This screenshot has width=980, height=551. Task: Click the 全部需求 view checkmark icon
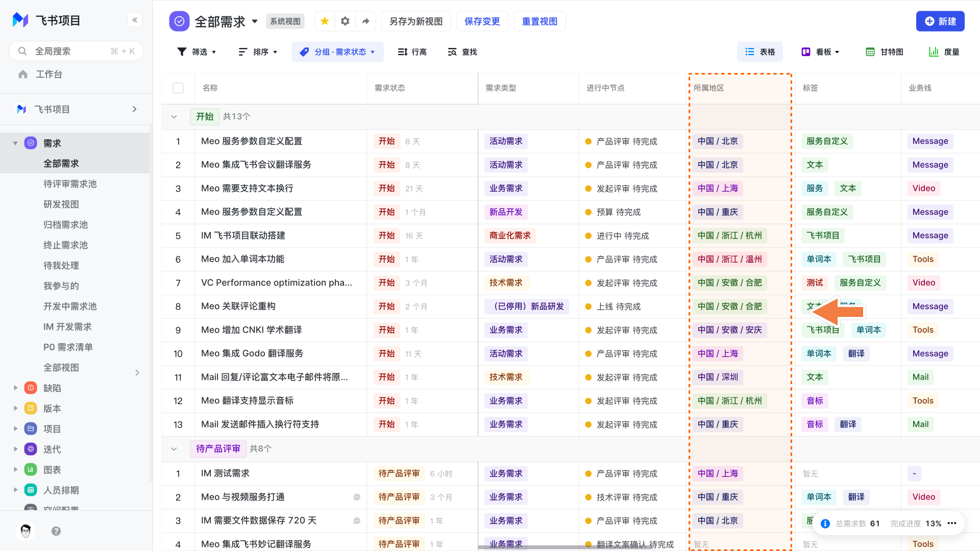click(179, 21)
